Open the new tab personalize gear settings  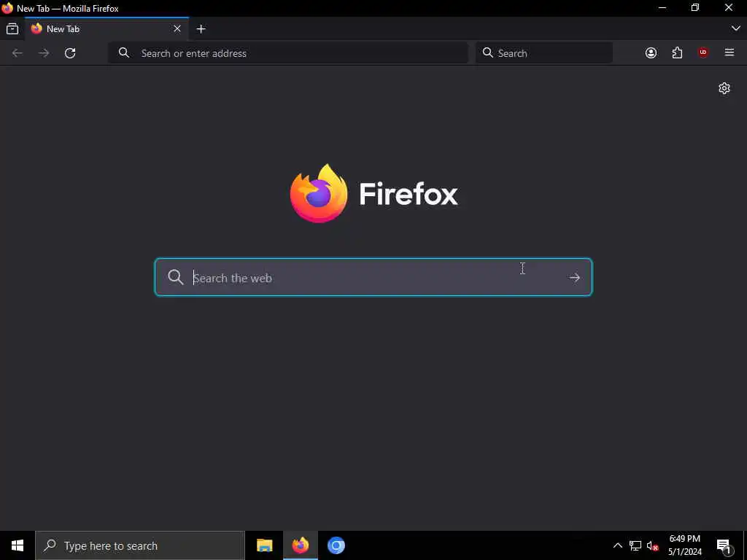coord(724,88)
